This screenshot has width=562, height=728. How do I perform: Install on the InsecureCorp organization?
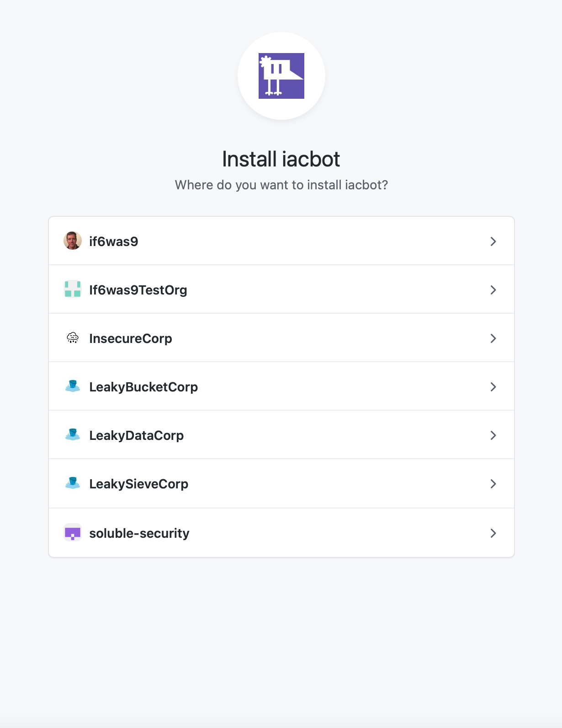[x=131, y=338]
